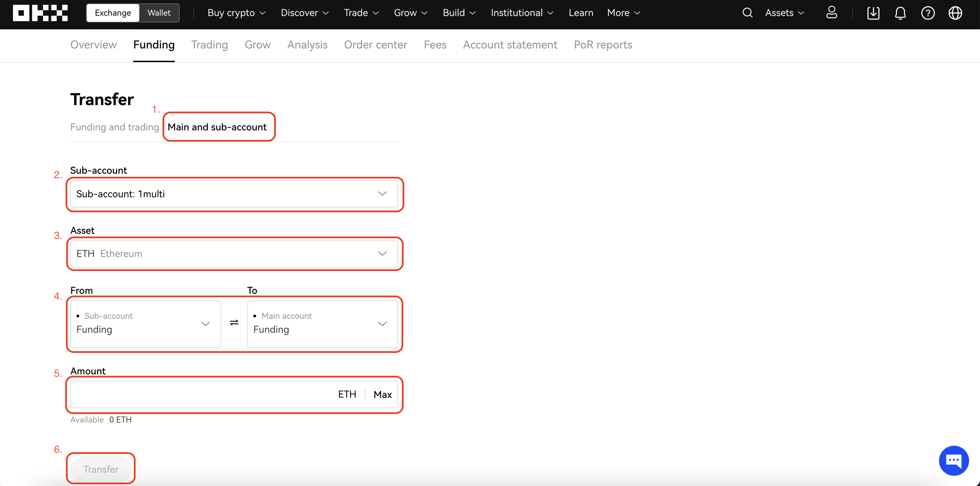
Task: Expand the Assets menu
Action: pos(785,13)
